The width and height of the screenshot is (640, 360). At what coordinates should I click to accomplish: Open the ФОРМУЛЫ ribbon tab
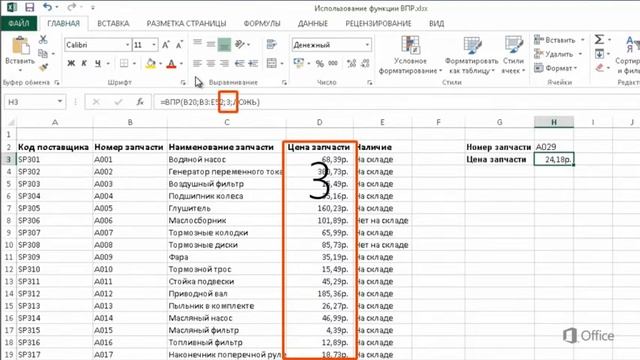[262, 23]
